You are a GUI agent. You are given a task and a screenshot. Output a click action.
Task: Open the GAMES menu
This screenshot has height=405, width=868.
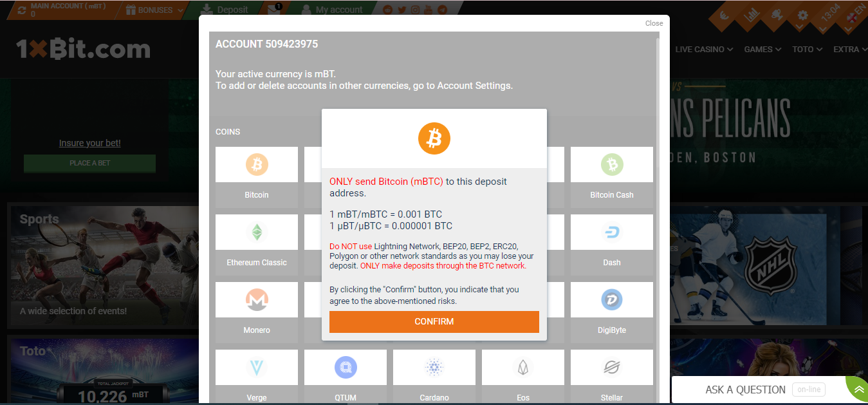[x=762, y=50]
